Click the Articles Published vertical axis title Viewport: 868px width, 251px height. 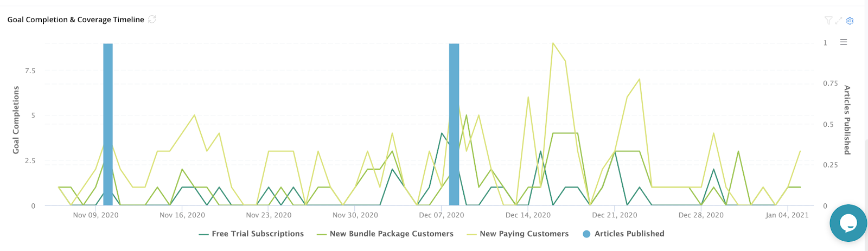coord(847,120)
